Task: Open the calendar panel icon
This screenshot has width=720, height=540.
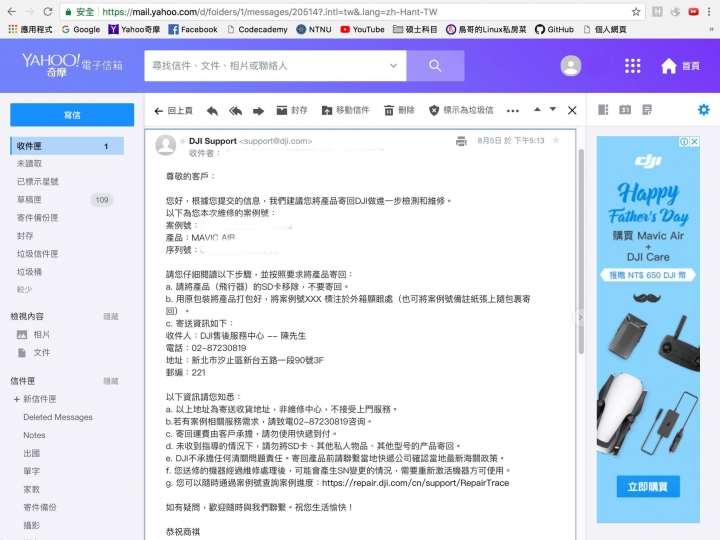Action: (625, 110)
